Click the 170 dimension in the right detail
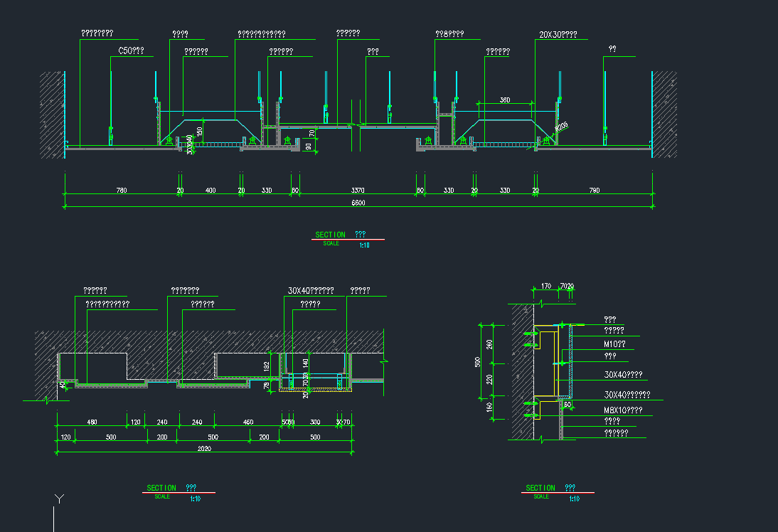Image resolution: width=778 pixels, height=532 pixels. [546, 286]
